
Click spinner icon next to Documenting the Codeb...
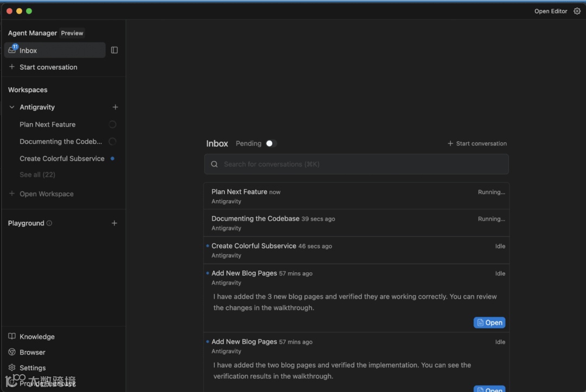(112, 142)
